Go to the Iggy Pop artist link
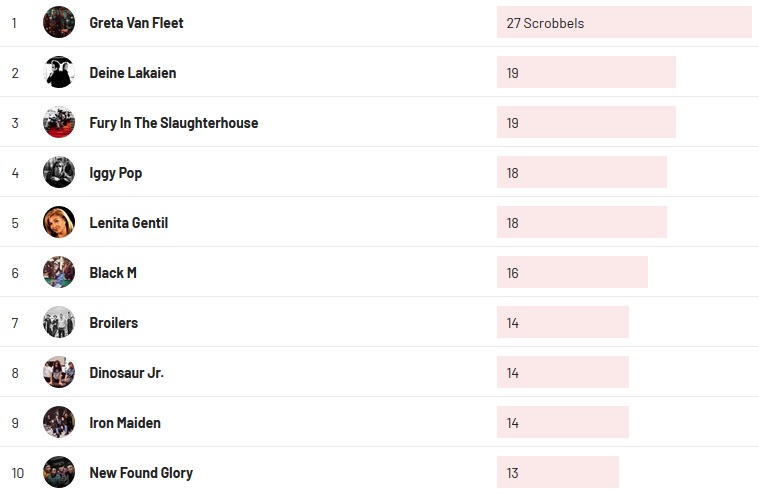This screenshot has height=496, width=759. pyautogui.click(x=115, y=172)
